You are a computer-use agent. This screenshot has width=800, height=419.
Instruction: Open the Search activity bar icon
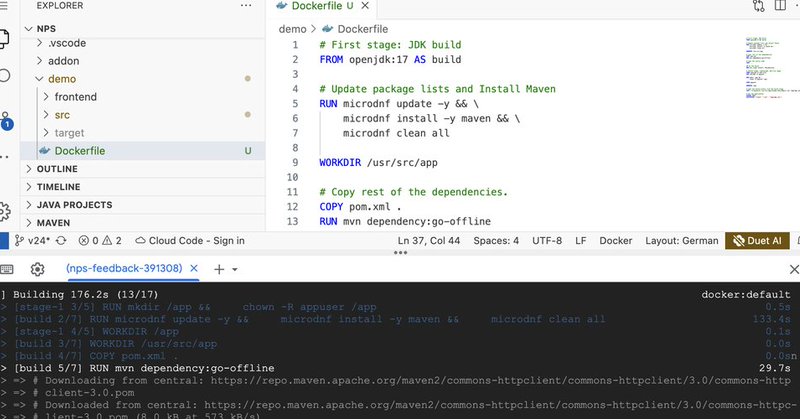[4, 76]
